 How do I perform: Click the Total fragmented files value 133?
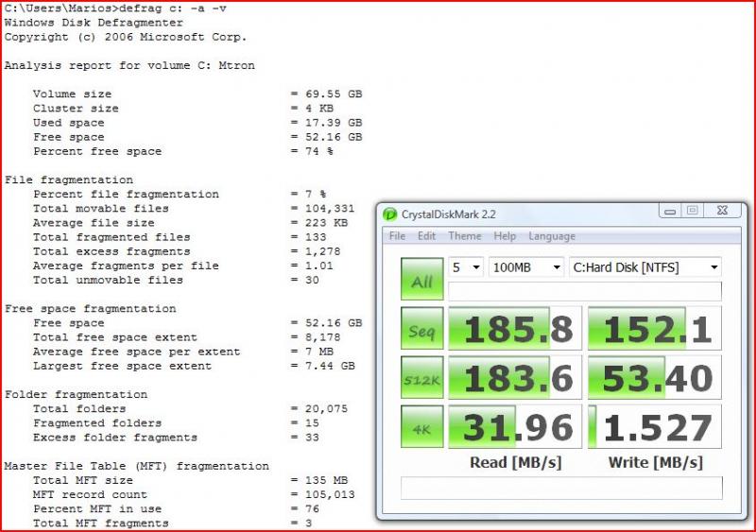[x=316, y=237]
